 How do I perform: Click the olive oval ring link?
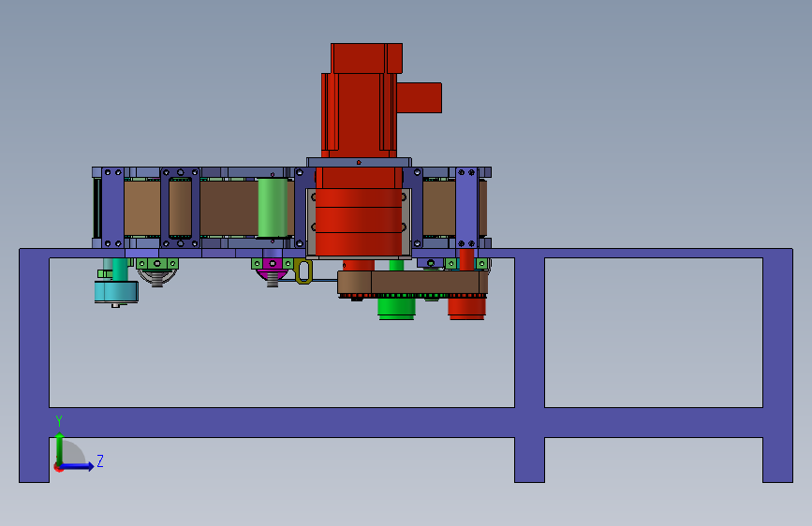pyautogui.click(x=303, y=271)
